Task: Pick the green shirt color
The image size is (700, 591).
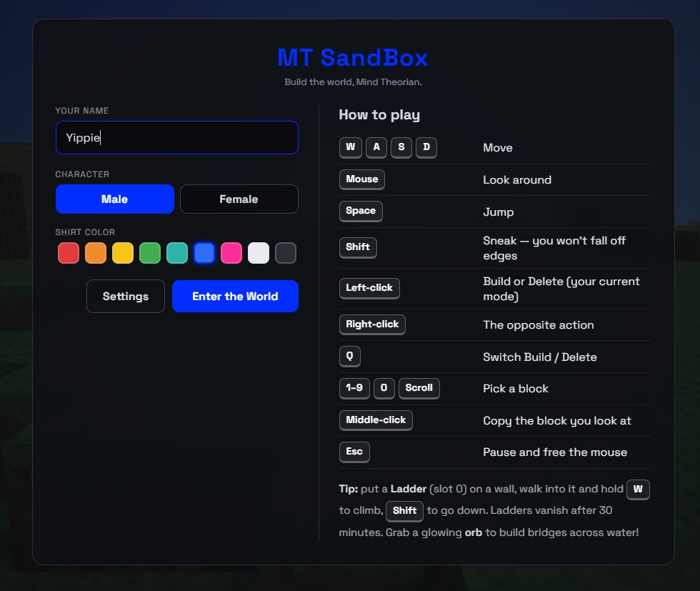Action: (x=150, y=253)
